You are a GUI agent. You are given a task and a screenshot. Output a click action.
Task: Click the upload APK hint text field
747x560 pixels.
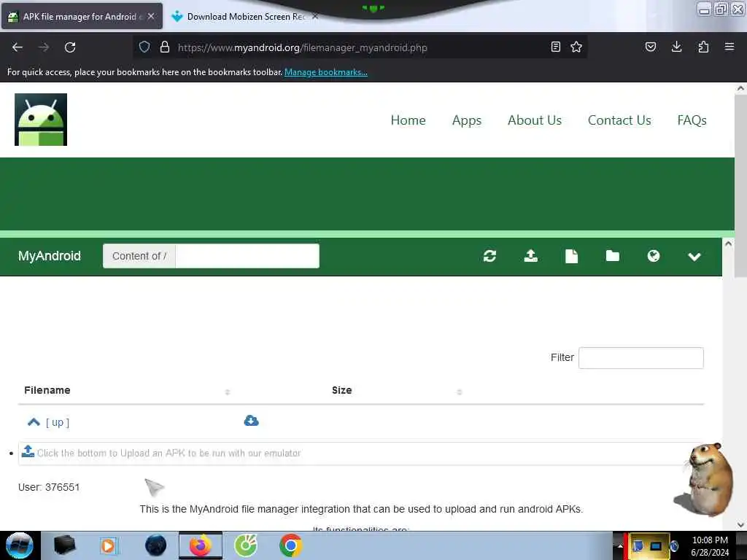point(360,454)
